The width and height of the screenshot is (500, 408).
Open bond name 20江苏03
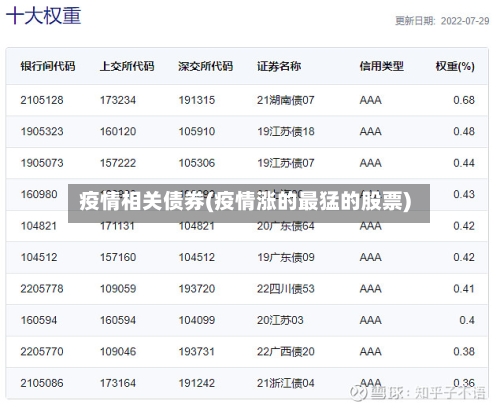coord(280,320)
